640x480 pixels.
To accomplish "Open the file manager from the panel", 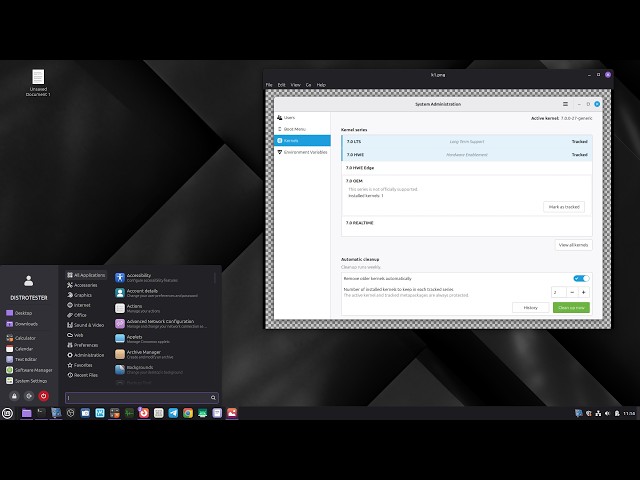I will (27, 413).
